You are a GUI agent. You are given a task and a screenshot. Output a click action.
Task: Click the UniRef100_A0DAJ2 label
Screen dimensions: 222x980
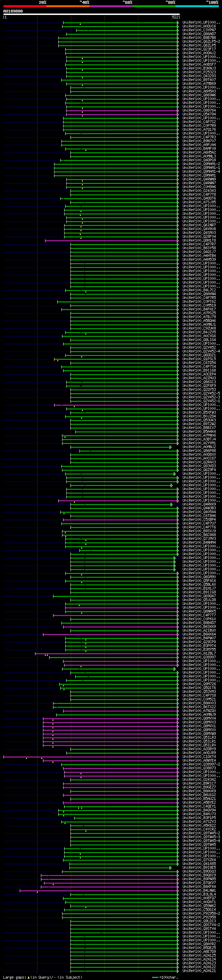pyautogui.click(x=199, y=53)
